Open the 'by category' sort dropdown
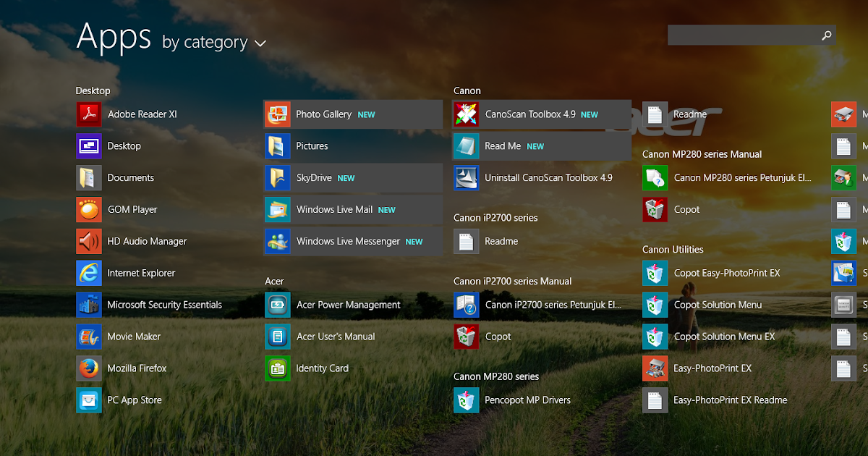Image resolution: width=868 pixels, height=456 pixels. [x=214, y=43]
